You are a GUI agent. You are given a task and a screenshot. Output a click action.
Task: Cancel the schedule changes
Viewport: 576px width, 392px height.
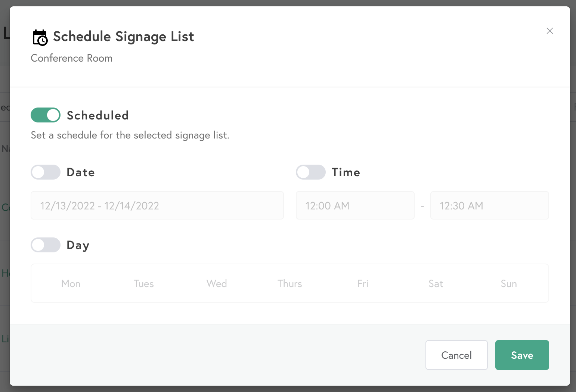point(456,355)
